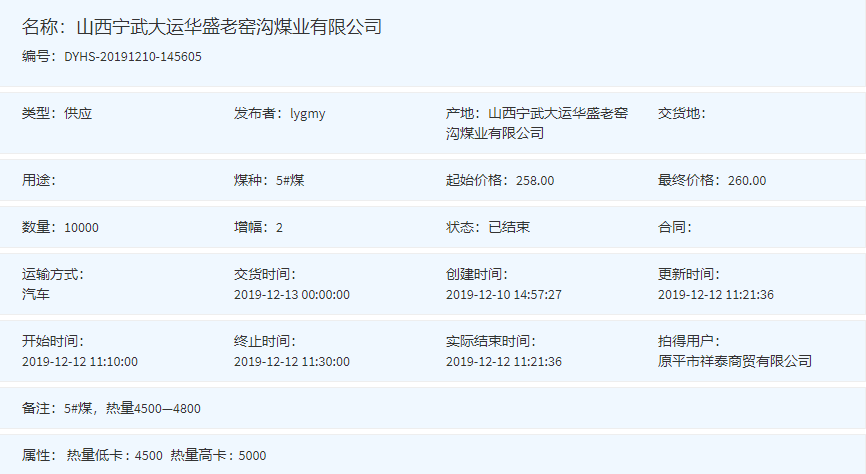866x474 pixels.
Task: Select creation time 2019-12-10 14:57:27
Action: pyautogui.click(x=504, y=294)
